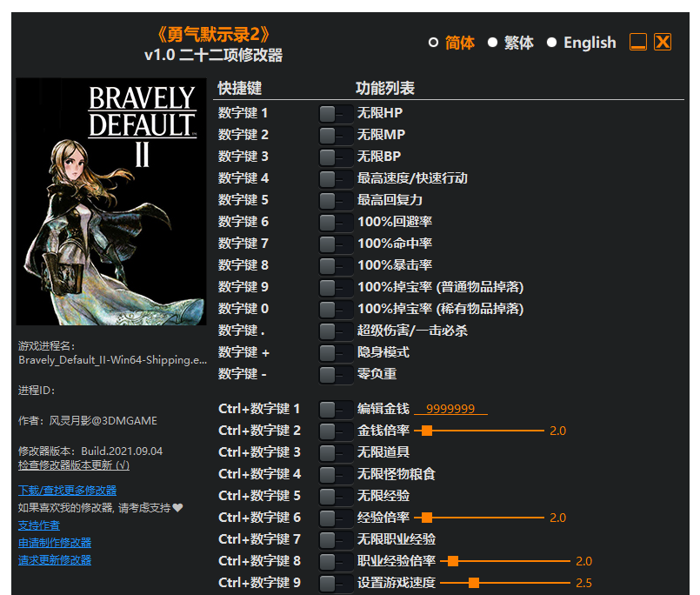Viewport: 700px width, 595px height.
Task: Enable 无限道具 toggle
Action: 336,453
